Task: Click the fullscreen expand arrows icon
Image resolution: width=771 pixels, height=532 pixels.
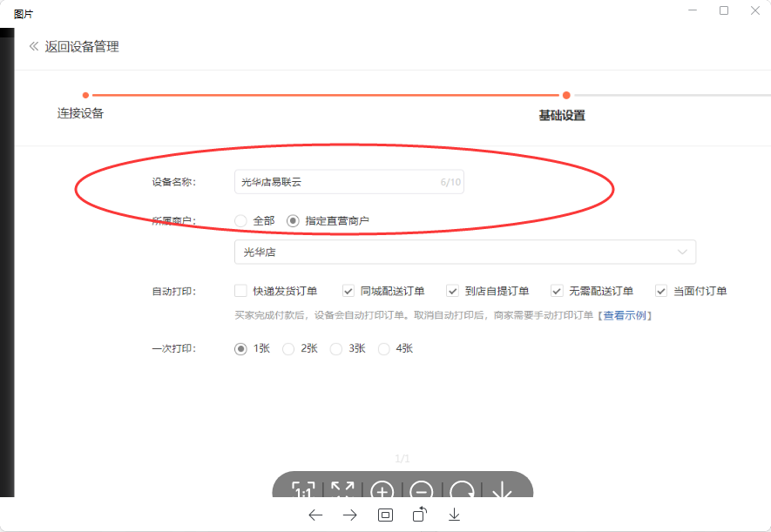Action: (343, 491)
